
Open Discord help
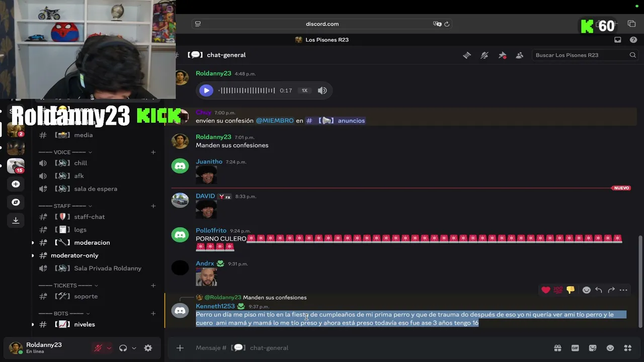[633, 40]
